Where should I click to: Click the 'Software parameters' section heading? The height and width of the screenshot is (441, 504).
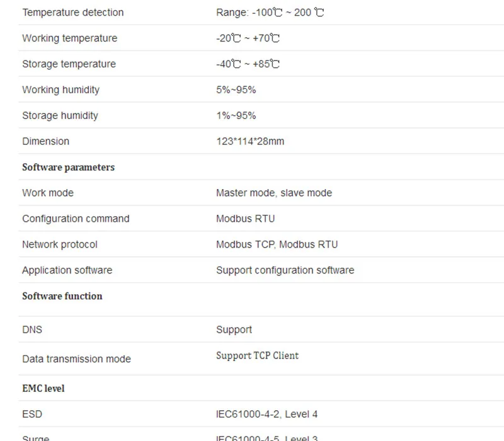(x=69, y=167)
